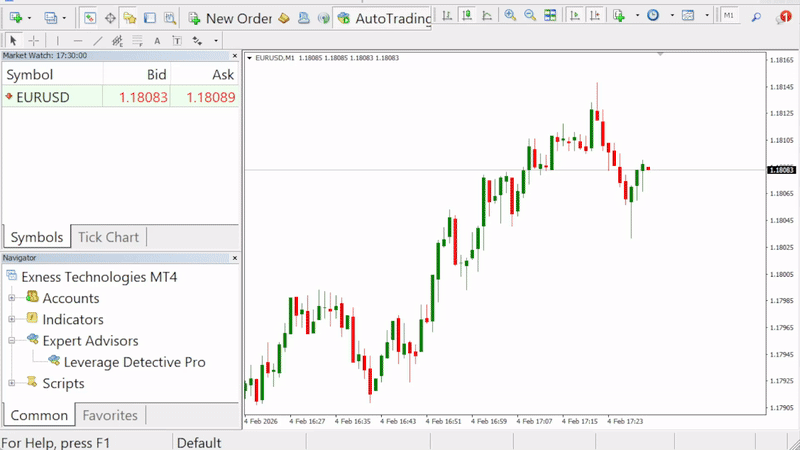This screenshot has height=450, width=800.
Task: Switch to the Tick Chart tab
Action: point(108,237)
